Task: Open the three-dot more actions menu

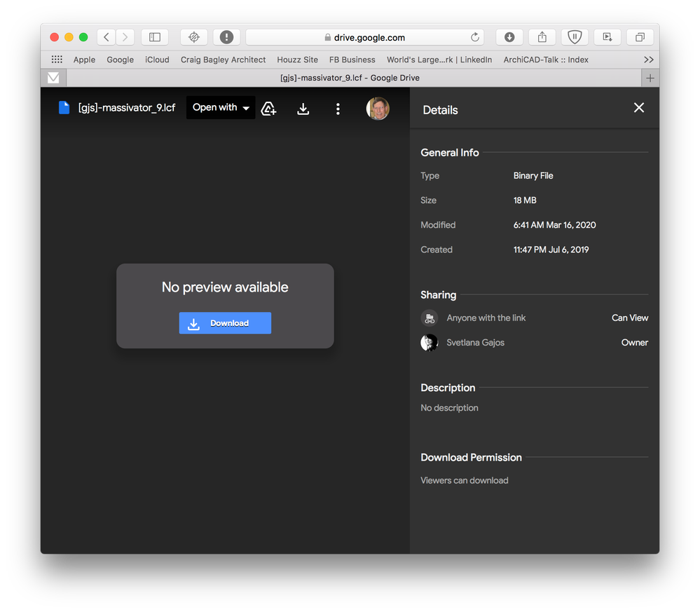Action: (x=338, y=109)
